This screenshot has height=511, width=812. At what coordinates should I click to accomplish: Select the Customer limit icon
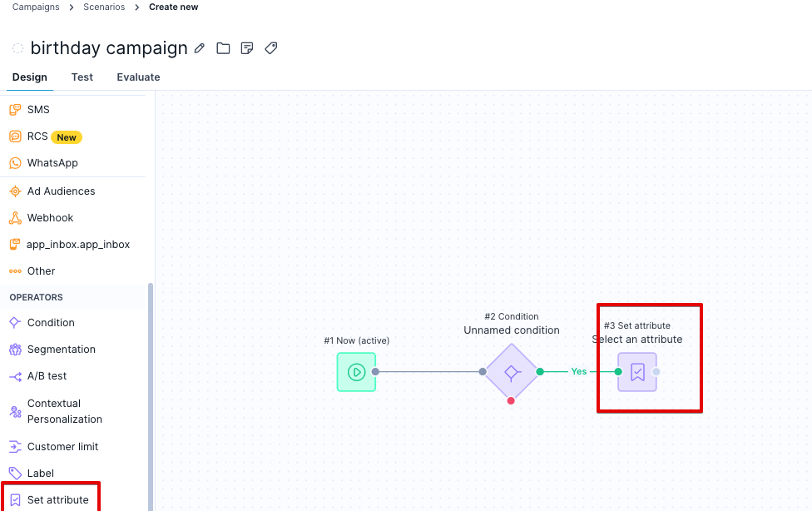tap(15, 446)
